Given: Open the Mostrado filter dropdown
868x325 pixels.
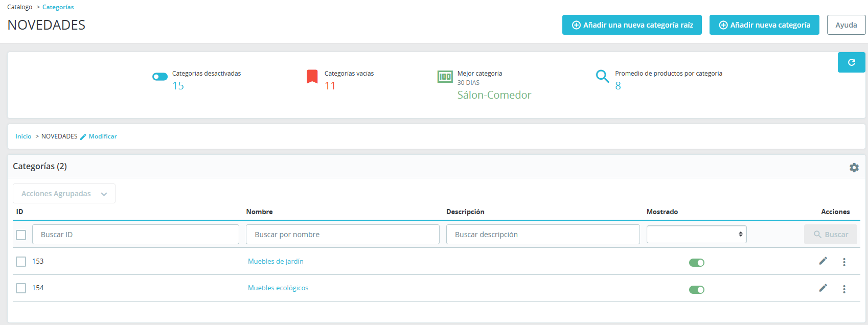Looking at the screenshot, I should [x=697, y=234].
